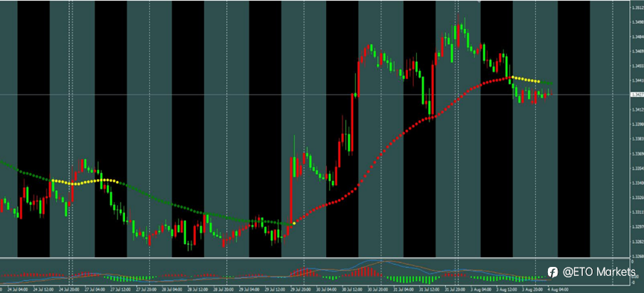This screenshot has width=644, height=293.
Task: Select the 1.3297 price axis label
Action: [638, 227]
